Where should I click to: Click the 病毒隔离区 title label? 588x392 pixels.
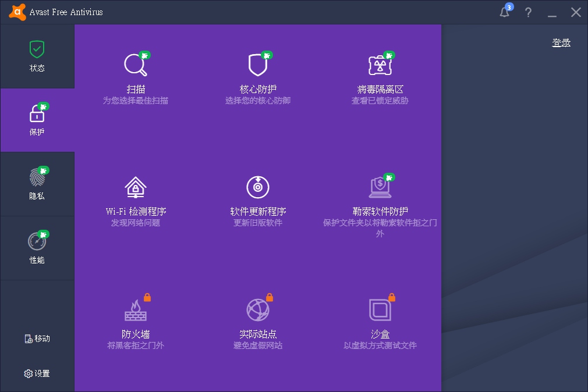pyautogui.click(x=380, y=89)
